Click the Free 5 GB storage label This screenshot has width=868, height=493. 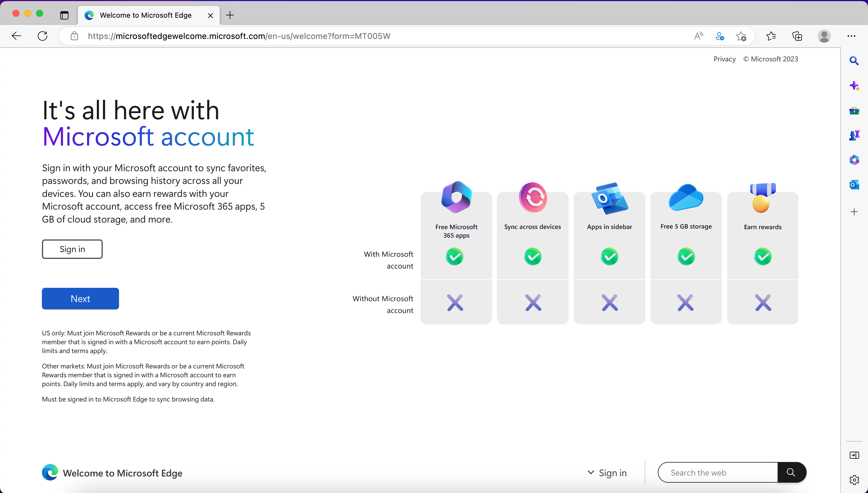(x=686, y=226)
